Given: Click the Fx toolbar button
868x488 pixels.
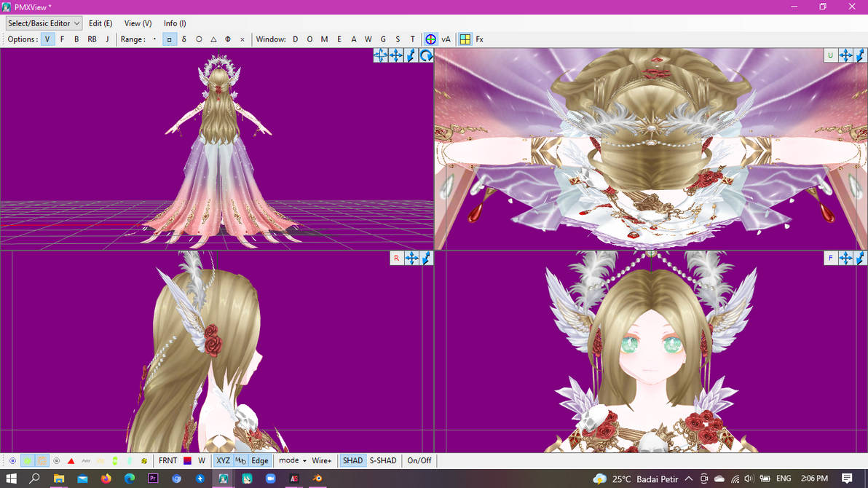Looking at the screenshot, I should click(479, 39).
